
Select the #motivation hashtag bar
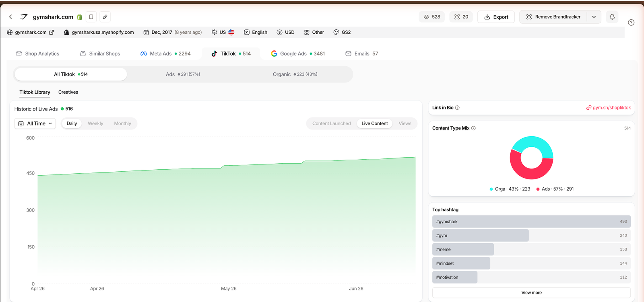pyautogui.click(x=531, y=277)
